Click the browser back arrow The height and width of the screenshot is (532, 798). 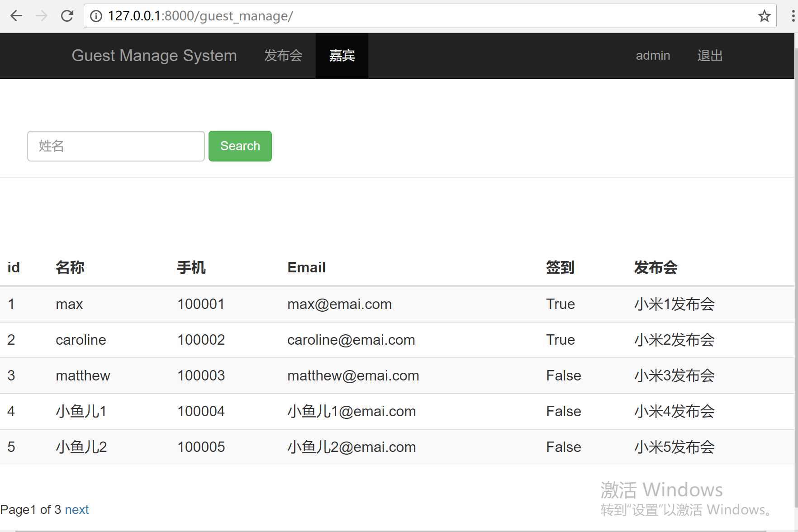[16, 16]
